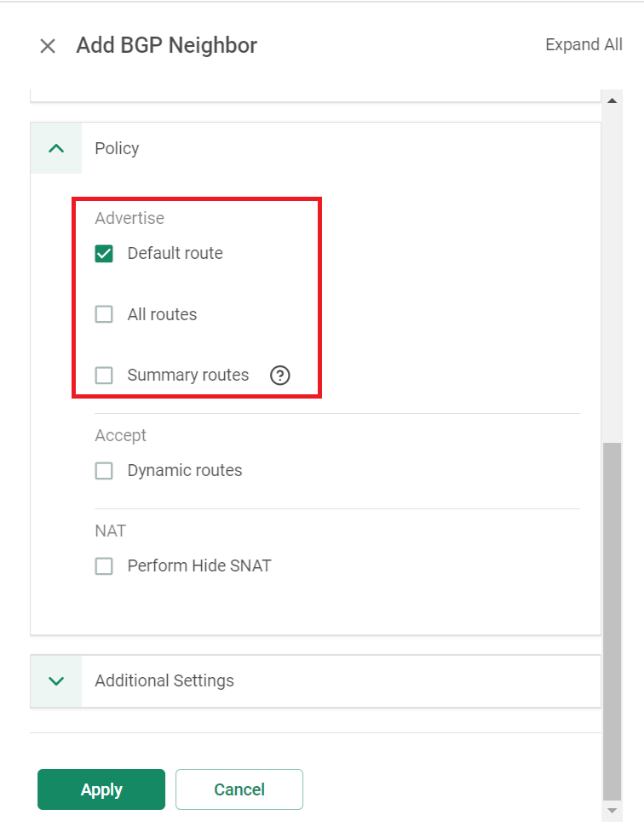Check the Dynamic routes checkbox
The height and width of the screenshot is (838, 644).
[x=104, y=471]
